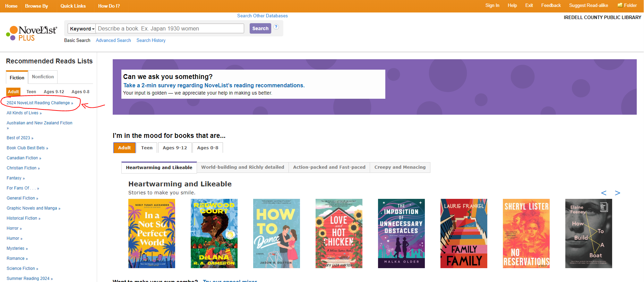Select Ages 9-12 under Recommended Reads Lists
Viewport: 644px width, 282px height.
[54, 92]
